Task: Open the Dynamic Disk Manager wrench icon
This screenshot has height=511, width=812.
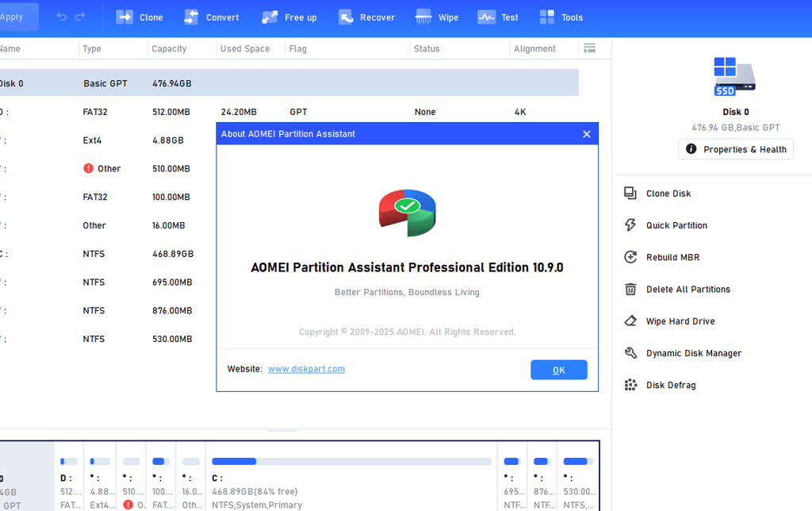Action: pyautogui.click(x=630, y=353)
